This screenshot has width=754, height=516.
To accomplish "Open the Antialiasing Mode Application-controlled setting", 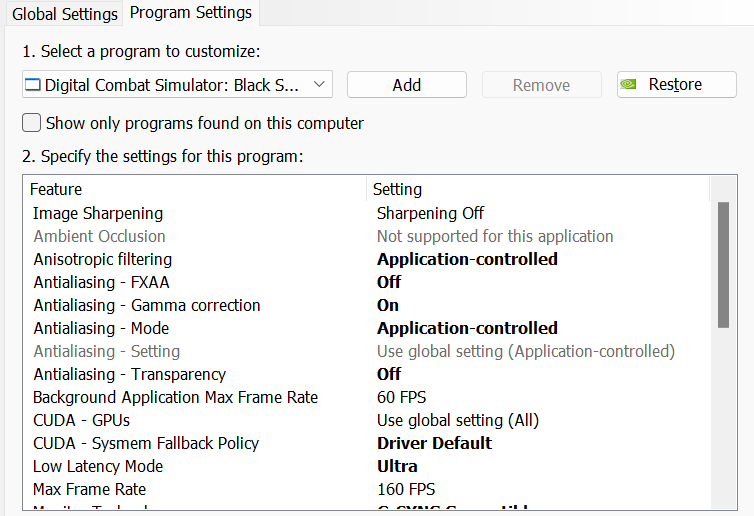I will click(x=467, y=328).
